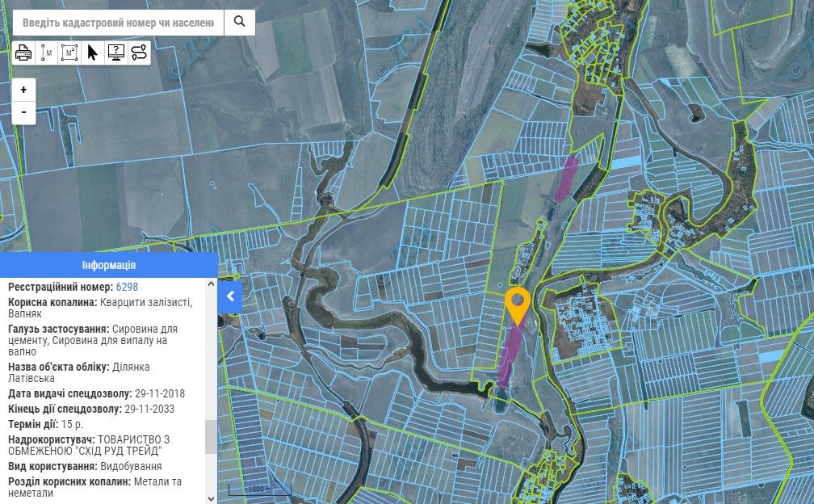The width and height of the screenshot is (814, 504).
Task: Select the distance measurement tool
Action: [x=47, y=53]
